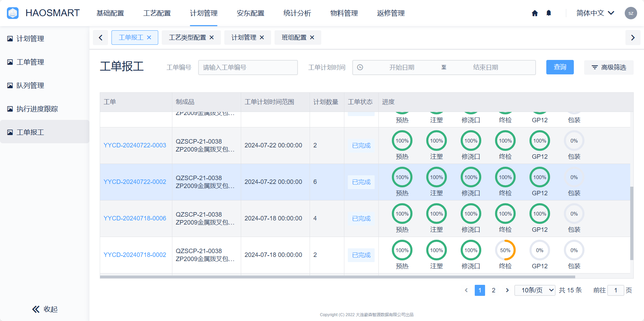
Task: Click icon beside 工单报工 sidebar item
Action: coord(10,132)
